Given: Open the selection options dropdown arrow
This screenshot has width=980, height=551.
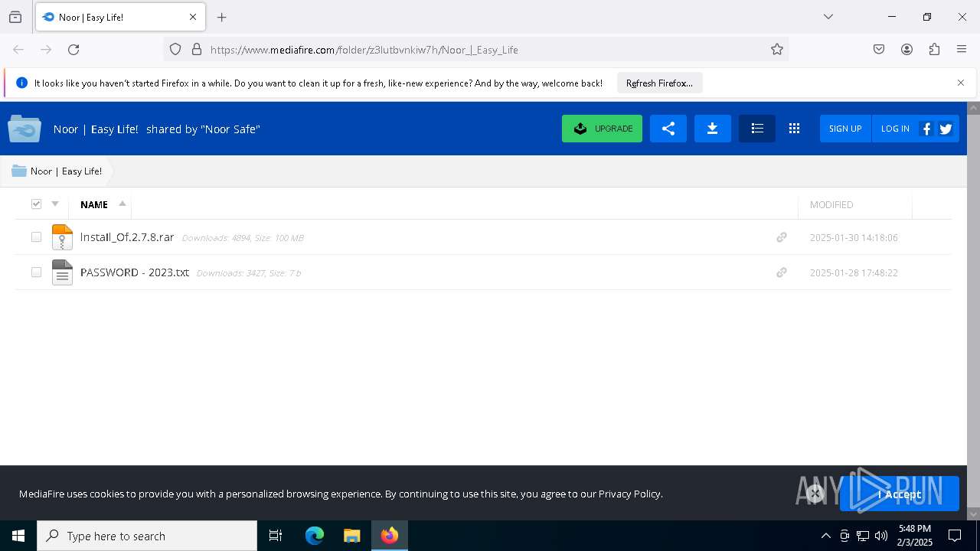Looking at the screenshot, I should [55, 204].
